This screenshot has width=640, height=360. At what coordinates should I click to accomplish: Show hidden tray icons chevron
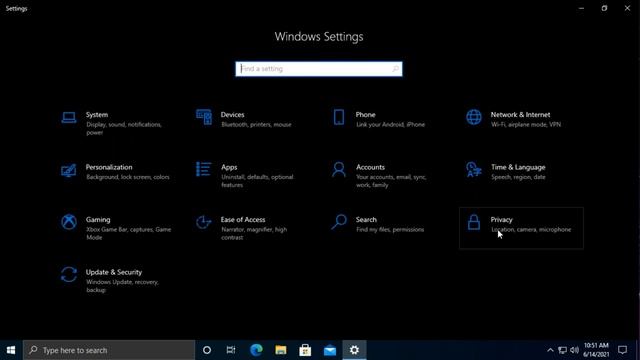point(550,350)
